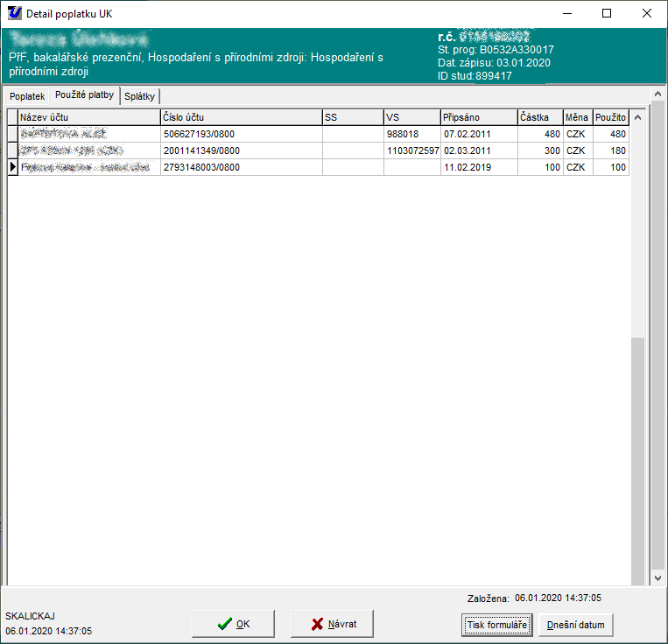This screenshot has width=668, height=644.
Task: Select account number cell 2001141349/0800
Action: (x=240, y=150)
